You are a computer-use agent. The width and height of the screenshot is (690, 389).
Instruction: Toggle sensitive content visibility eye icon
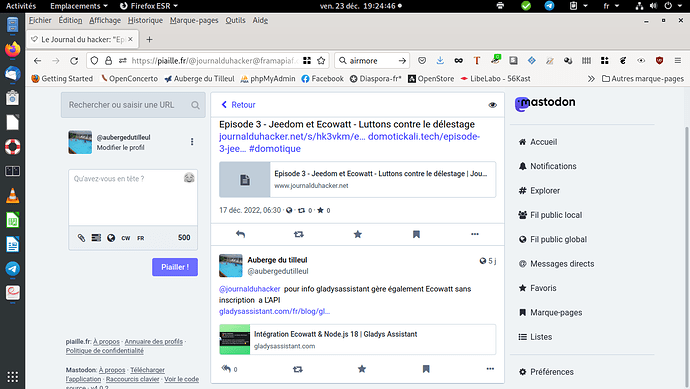coord(493,105)
